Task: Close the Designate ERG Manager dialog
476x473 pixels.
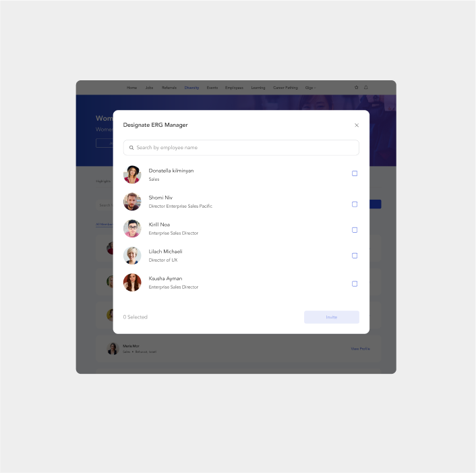Action: (x=357, y=125)
